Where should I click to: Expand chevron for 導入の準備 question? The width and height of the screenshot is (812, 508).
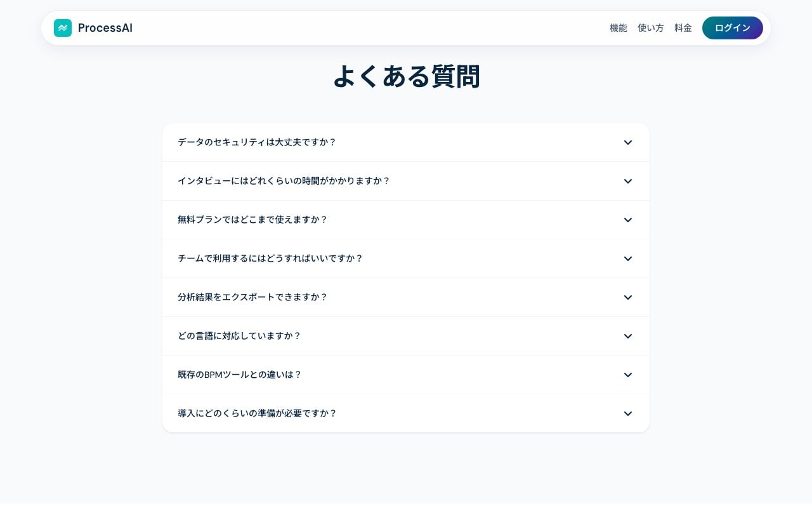pyautogui.click(x=628, y=413)
